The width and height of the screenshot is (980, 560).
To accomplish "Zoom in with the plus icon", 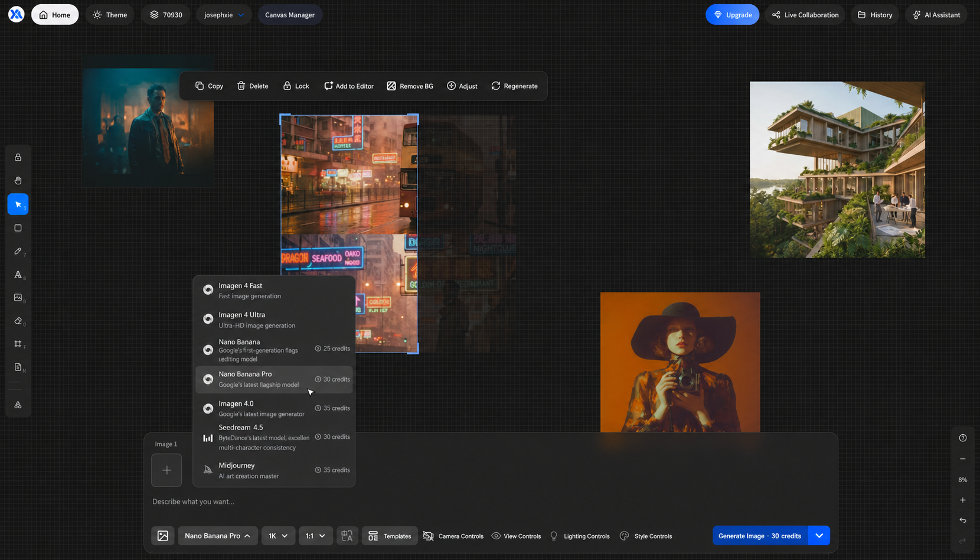I will click(963, 500).
